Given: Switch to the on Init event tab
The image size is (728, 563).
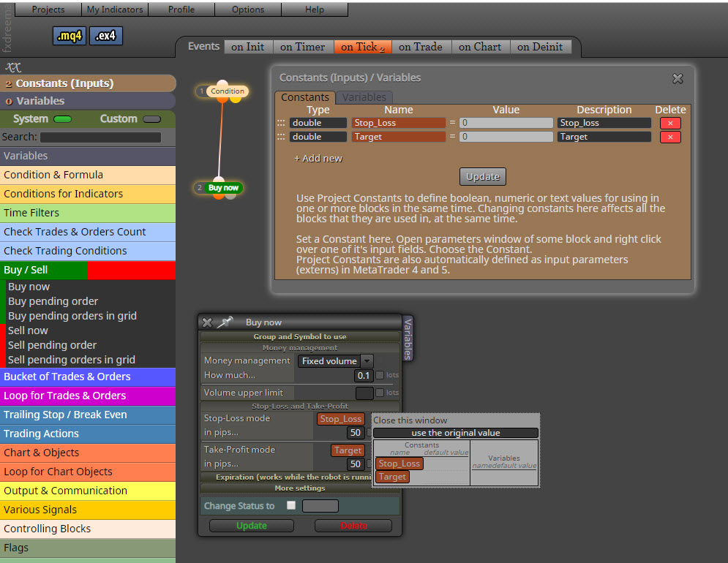Looking at the screenshot, I should 247,47.
